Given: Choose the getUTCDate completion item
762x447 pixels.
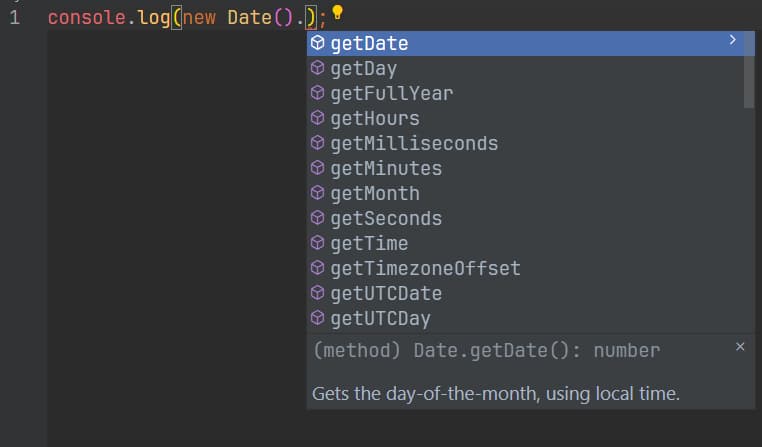Looking at the screenshot, I should [525, 293].
